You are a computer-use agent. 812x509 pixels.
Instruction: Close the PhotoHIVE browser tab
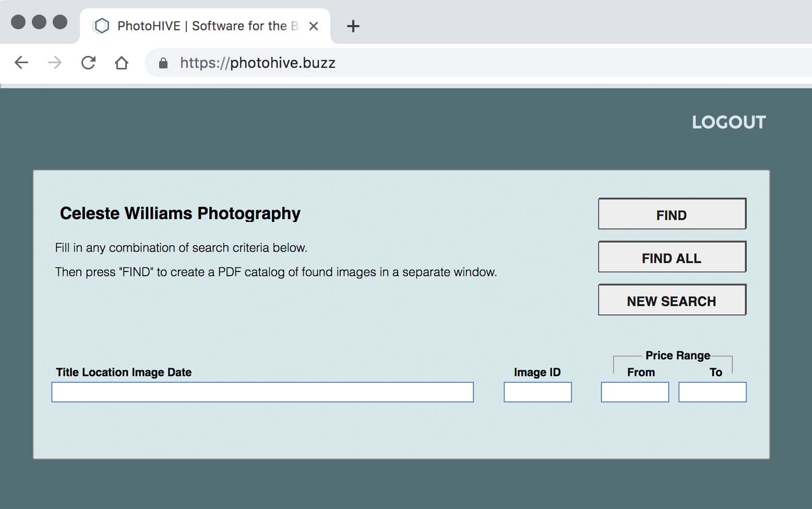pyautogui.click(x=314, y=26)
